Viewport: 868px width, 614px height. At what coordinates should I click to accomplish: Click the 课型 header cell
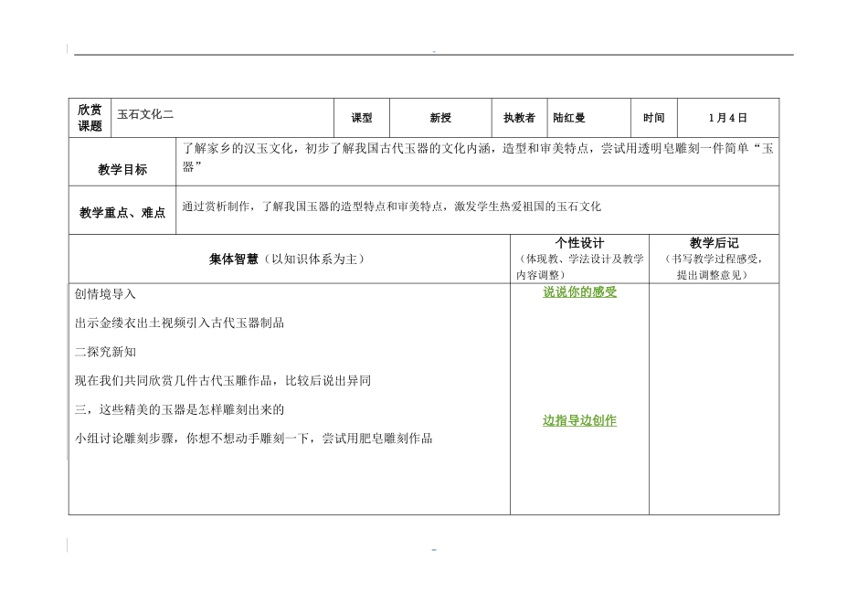coord(362,118)
